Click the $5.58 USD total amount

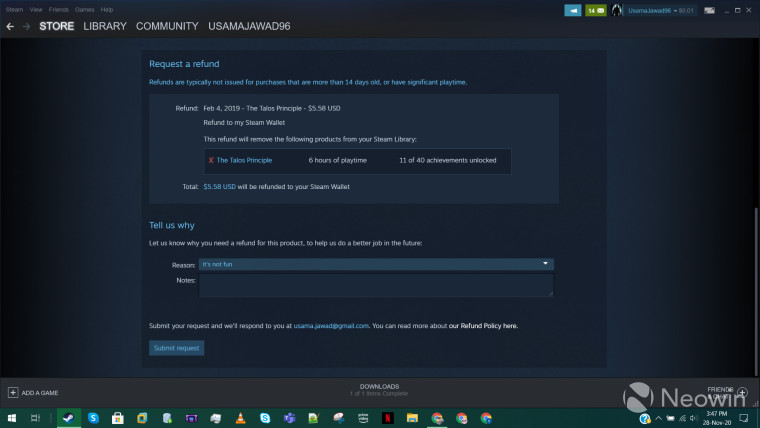click(220, 187)
